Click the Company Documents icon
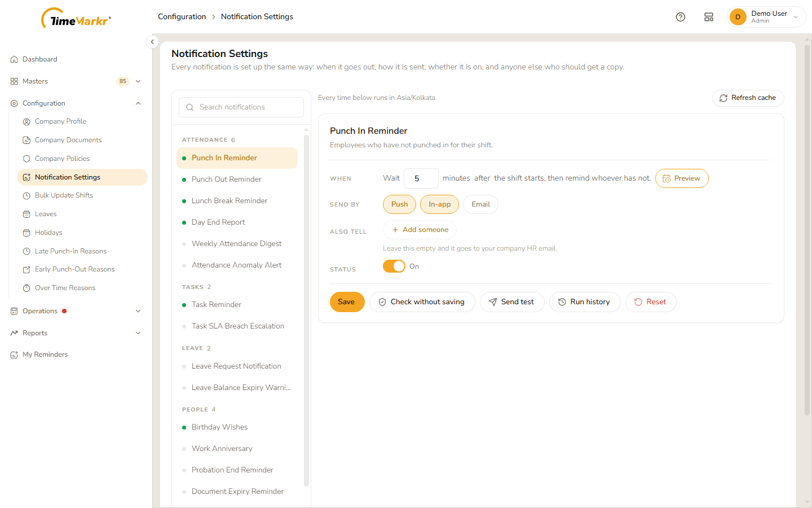 (27, 140)
